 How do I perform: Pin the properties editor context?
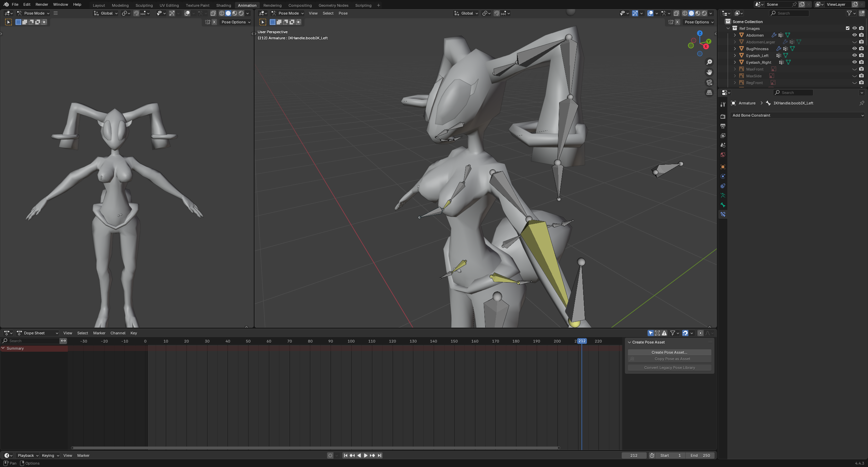point(862,103)
